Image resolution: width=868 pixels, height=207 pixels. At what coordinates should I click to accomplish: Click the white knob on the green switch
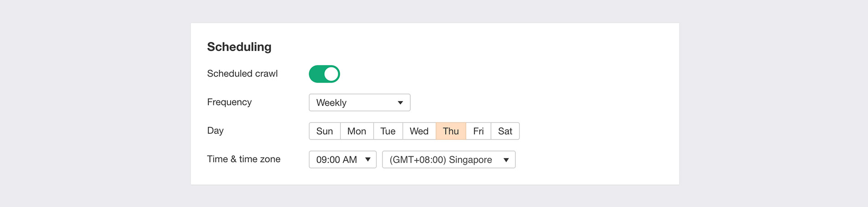(x=331, y=74)
